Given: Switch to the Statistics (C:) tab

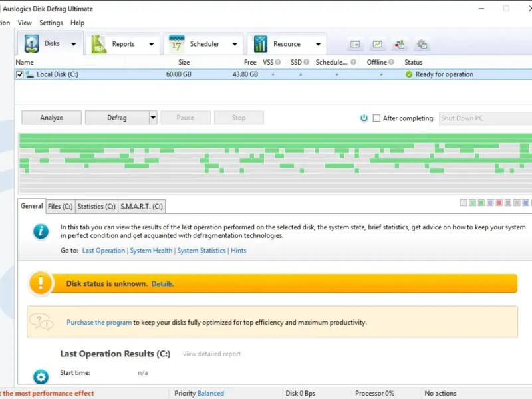Looking at the screenshot, I should point(96,206).
